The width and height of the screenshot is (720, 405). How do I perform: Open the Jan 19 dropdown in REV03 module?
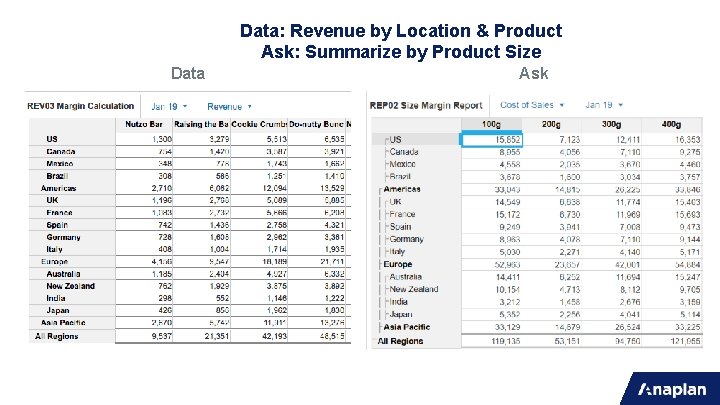click(169, 107)
